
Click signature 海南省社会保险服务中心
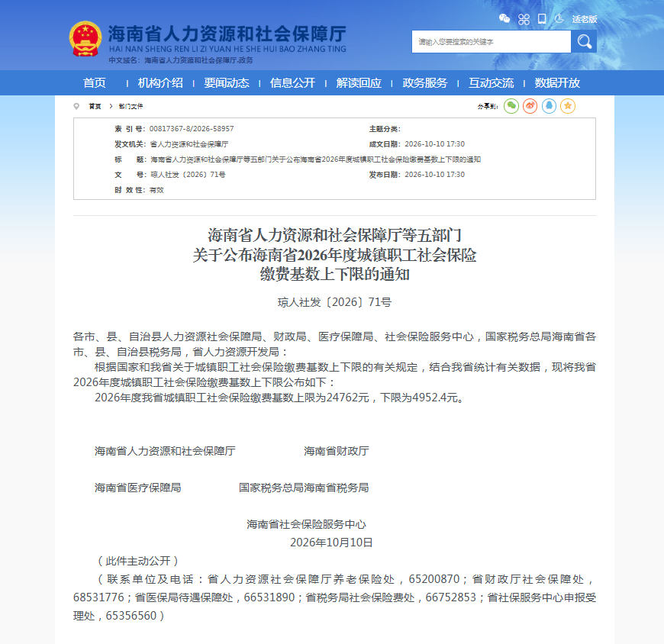point(306,524)
